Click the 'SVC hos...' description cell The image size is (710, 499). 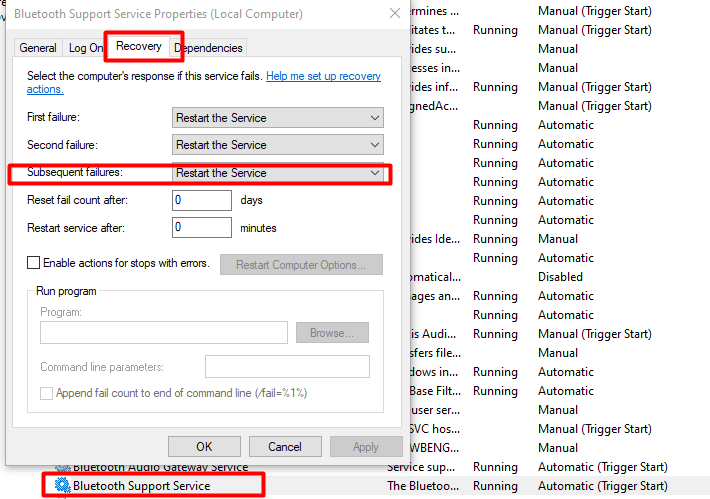point(434,429)
